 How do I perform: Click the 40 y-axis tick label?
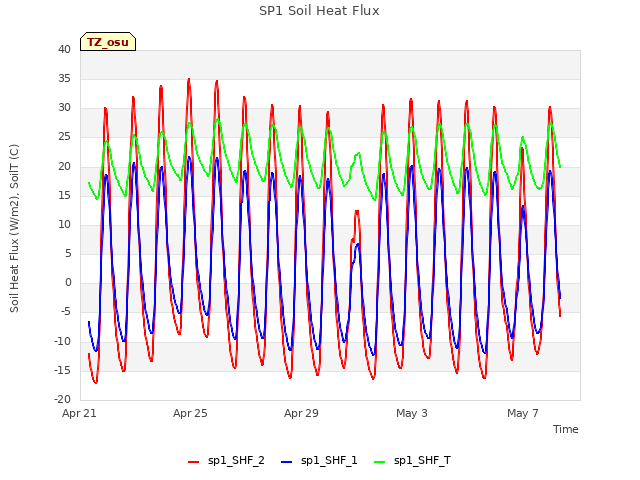(x=64, y=49)
